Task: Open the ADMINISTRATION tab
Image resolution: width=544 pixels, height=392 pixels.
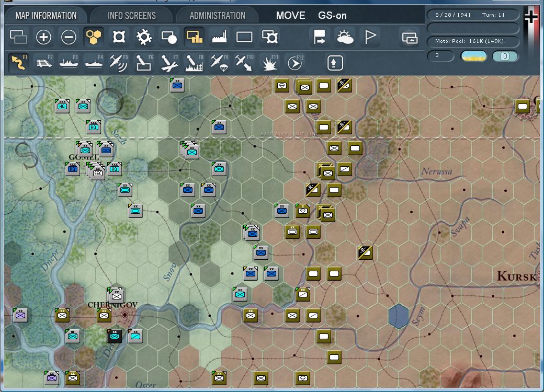Action: [x=217, y=15]
